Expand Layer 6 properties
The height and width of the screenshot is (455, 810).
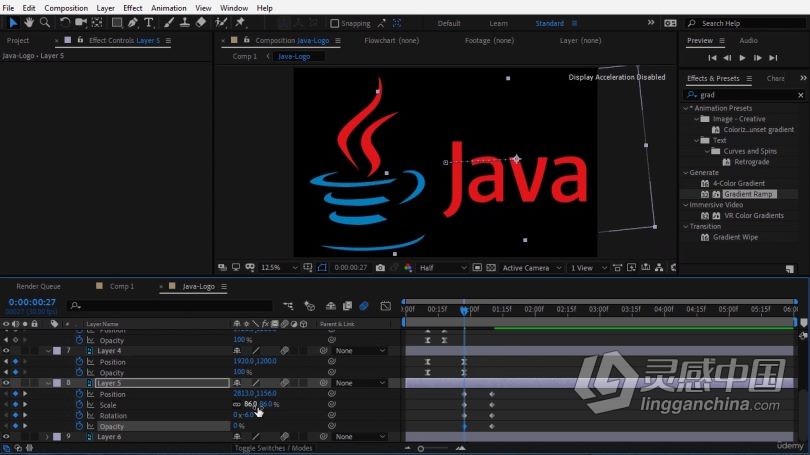point(47,437)
